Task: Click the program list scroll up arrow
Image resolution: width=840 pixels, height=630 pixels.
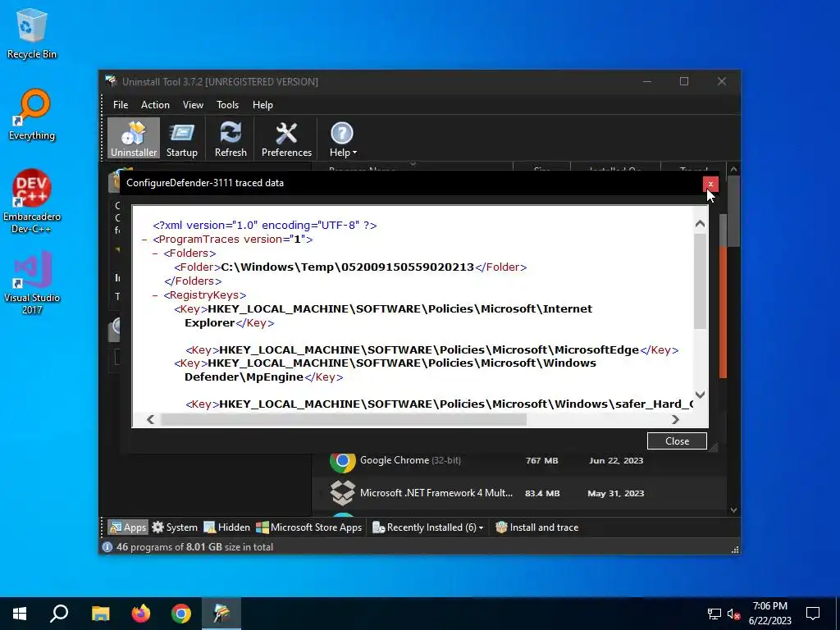Action: pos(733,170)
